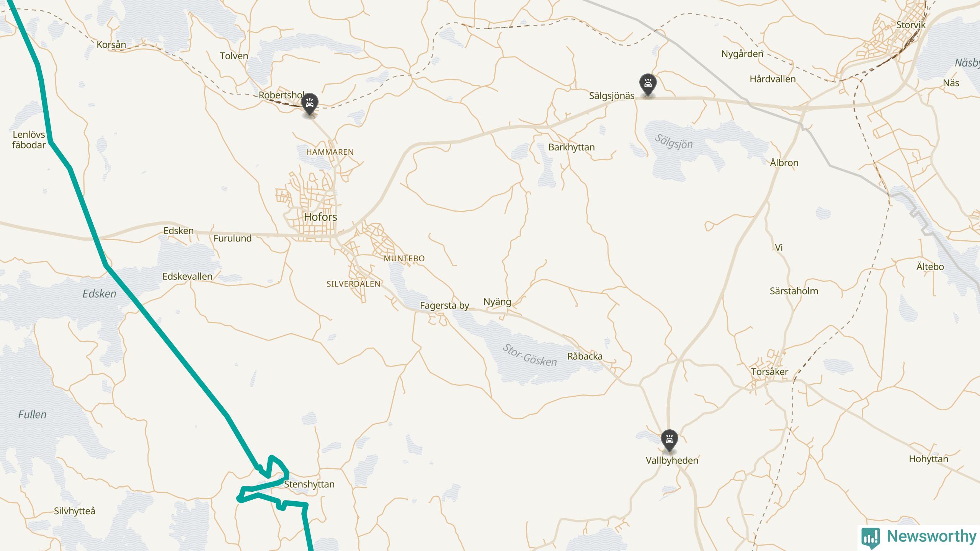This screenshot has height=551, width=980.
Task: Select the Lenlövs fäbodar label
Action: pyautogui.click(x=29, y=140)
